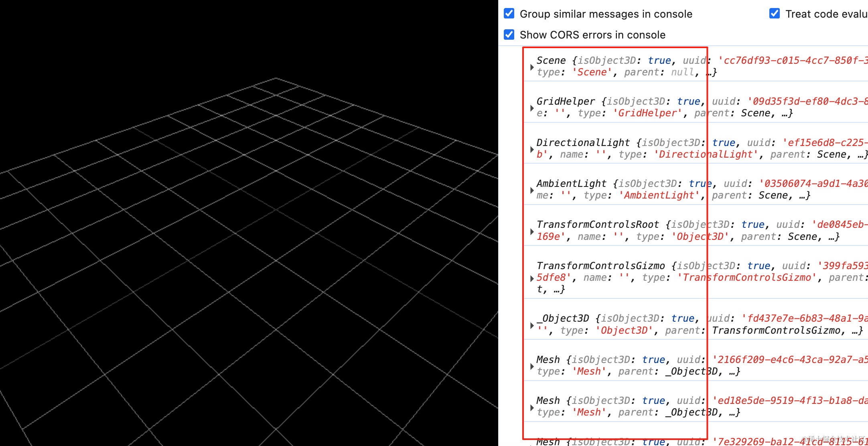Expand the TransformControlsGizmo log entry

click(532, 278)
